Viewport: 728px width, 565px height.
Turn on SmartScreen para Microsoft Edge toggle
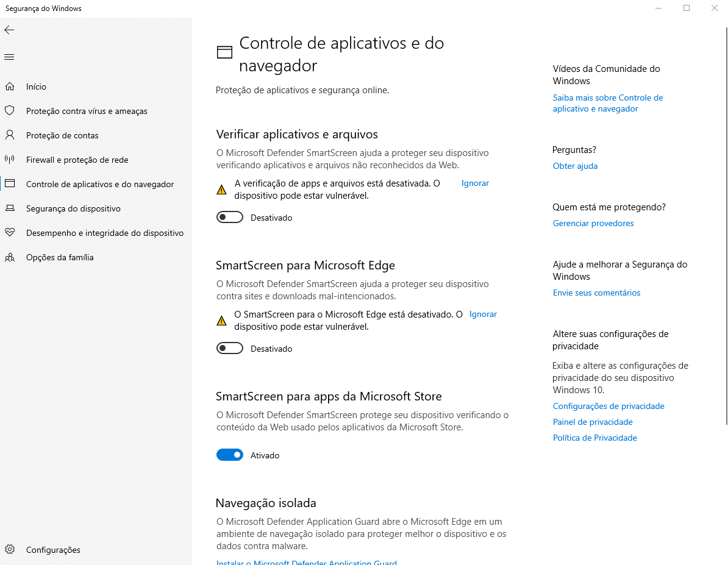click(x=230, y=349)
